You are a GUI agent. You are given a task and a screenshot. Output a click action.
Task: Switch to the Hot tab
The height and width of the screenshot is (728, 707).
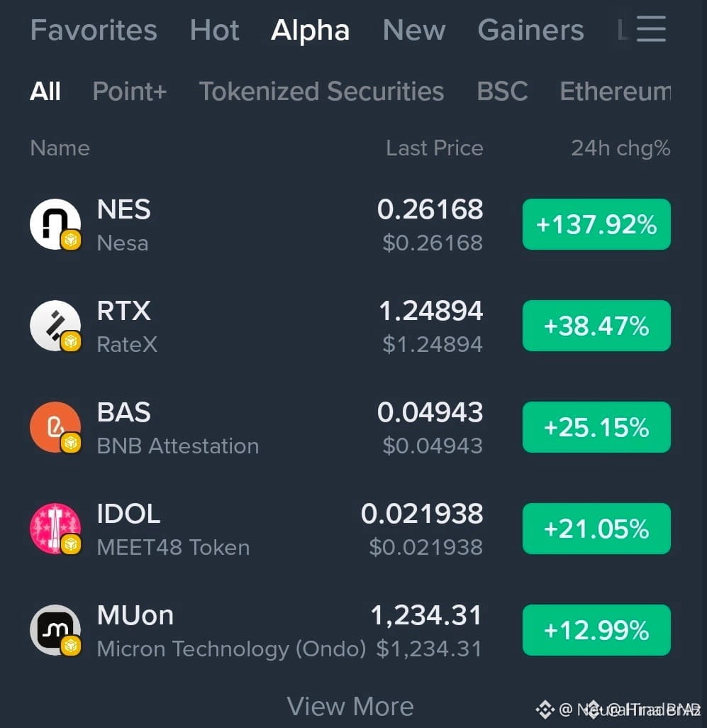214,31
